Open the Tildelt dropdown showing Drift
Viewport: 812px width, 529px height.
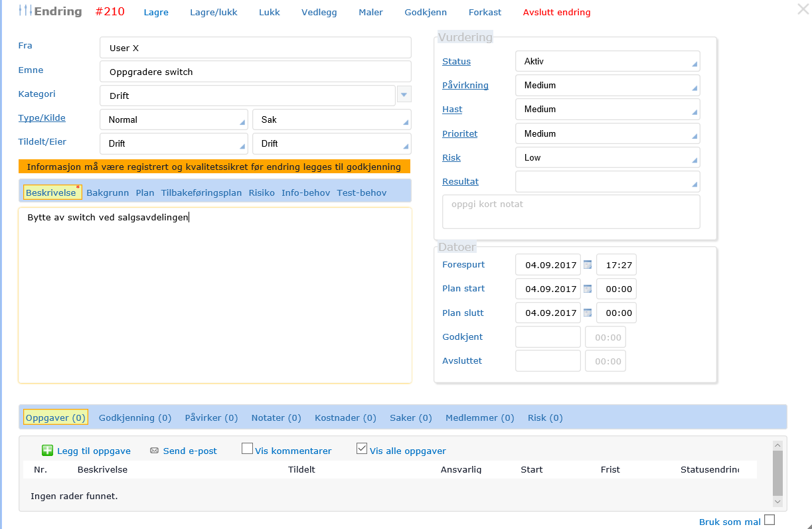pos(174,143)
